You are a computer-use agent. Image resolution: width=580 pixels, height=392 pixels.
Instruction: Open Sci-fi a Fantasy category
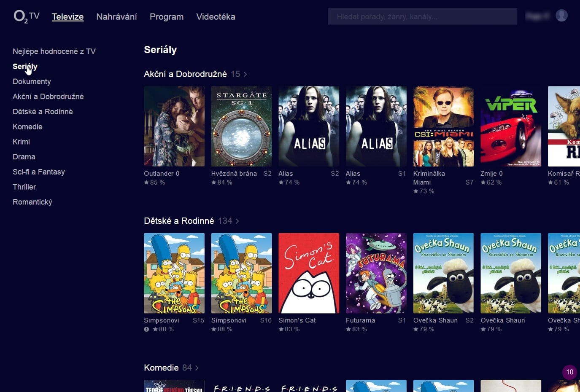click(39, 172)
